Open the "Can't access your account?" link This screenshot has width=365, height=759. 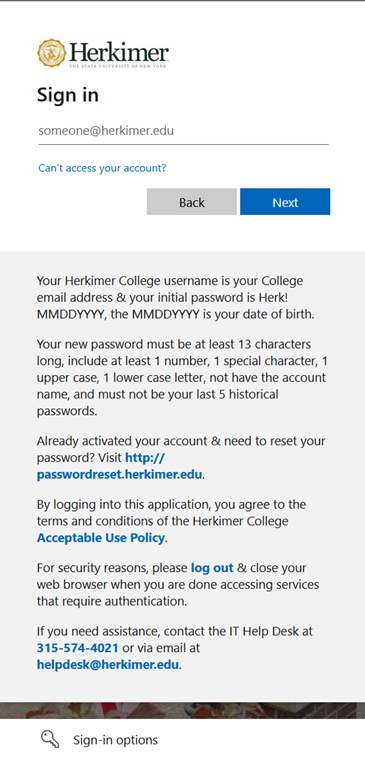(102, 168)
